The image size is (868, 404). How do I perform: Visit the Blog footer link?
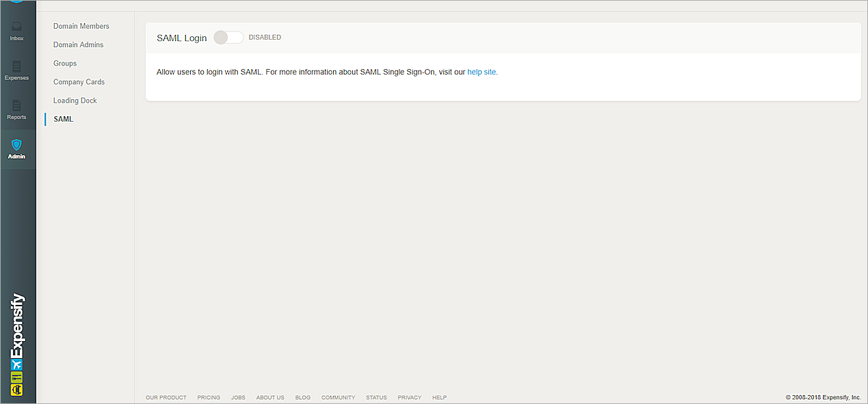pyautogui.click(x=302, y=397)
